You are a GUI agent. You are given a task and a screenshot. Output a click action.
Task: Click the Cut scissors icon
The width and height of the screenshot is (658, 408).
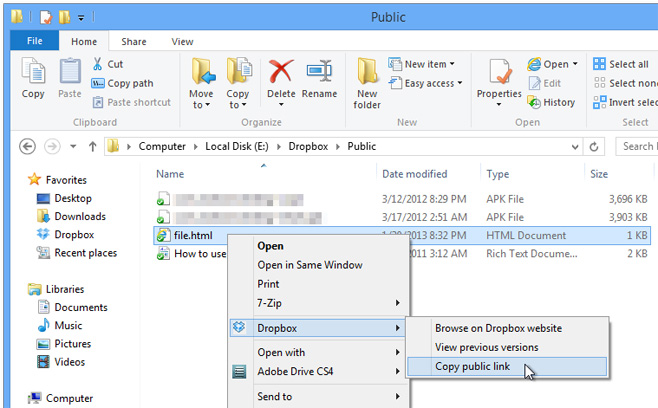(97, 64)
